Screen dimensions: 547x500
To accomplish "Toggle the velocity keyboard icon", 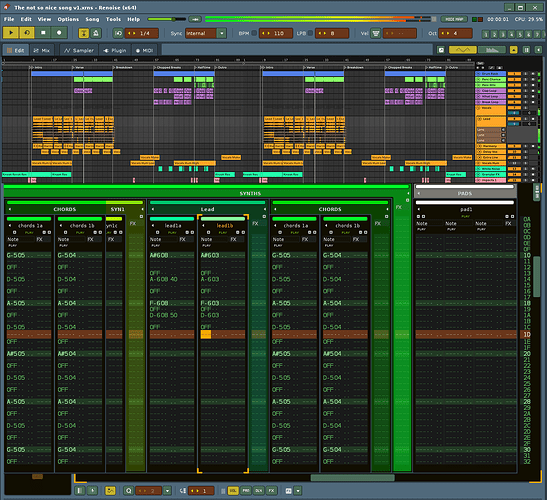I will (376, 33).
